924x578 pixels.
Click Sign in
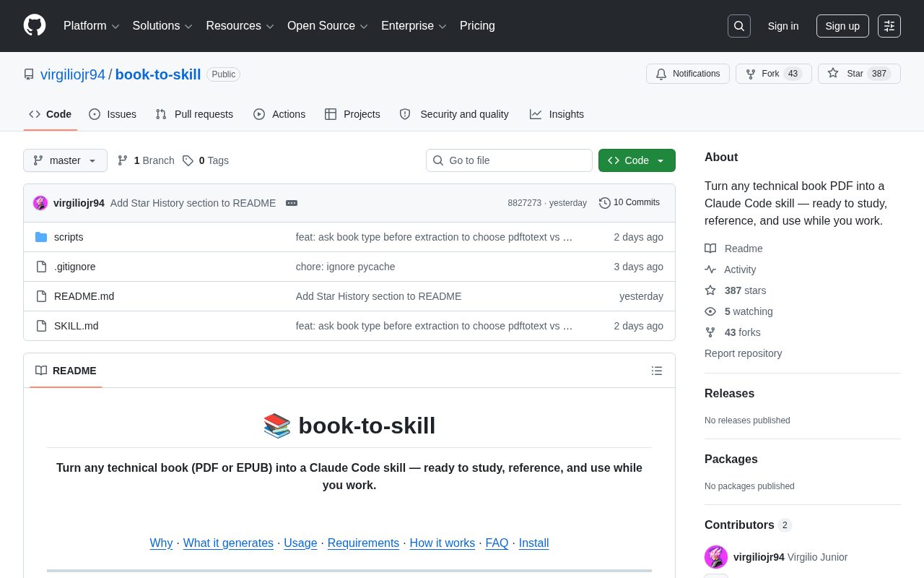click(783, 26)
